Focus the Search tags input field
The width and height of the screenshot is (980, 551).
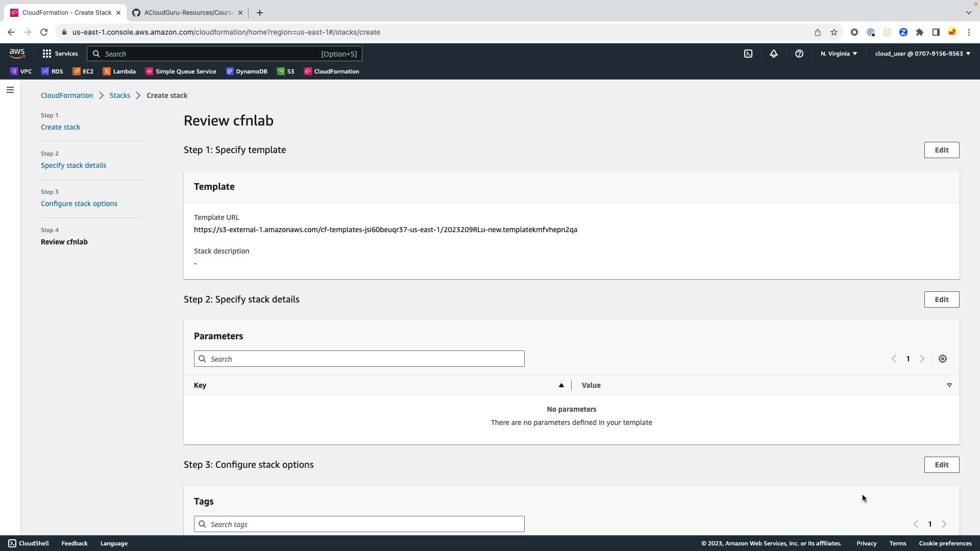click(x=359, y=524)
